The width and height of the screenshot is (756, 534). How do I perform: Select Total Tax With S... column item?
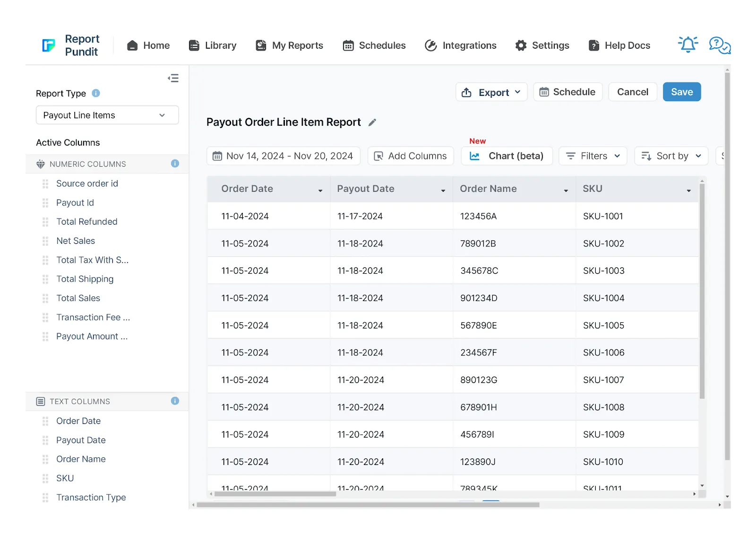coord(92,260)
